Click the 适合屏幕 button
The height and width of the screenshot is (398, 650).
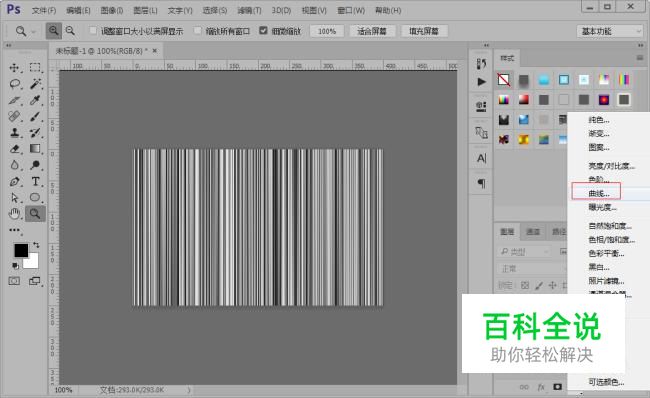372,31
